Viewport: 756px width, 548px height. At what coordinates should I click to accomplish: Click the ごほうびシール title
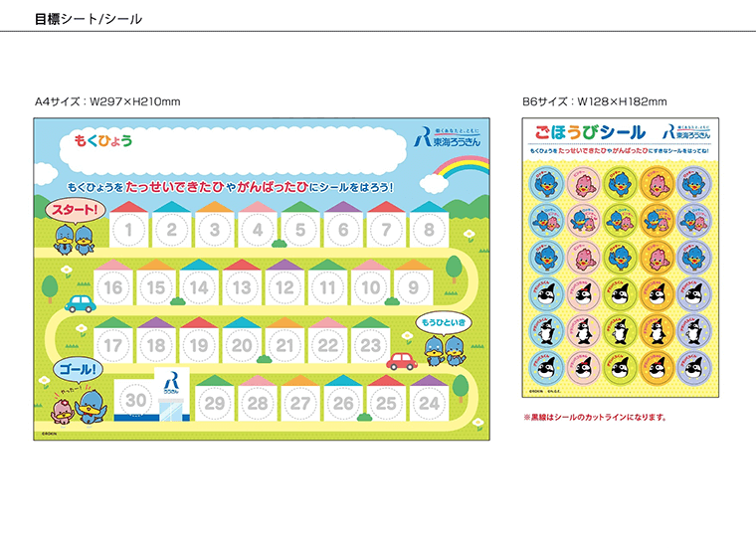(590, 132)
